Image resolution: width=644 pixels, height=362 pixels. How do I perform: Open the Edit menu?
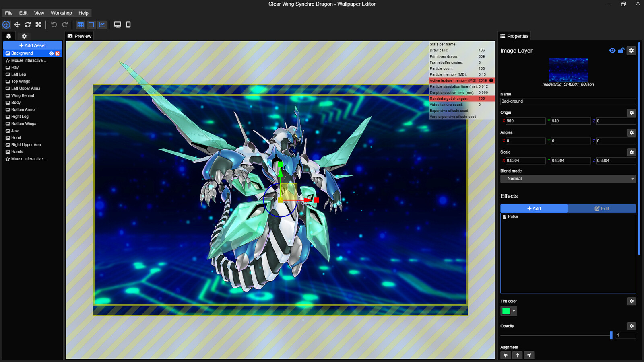(x=23, y=13)
